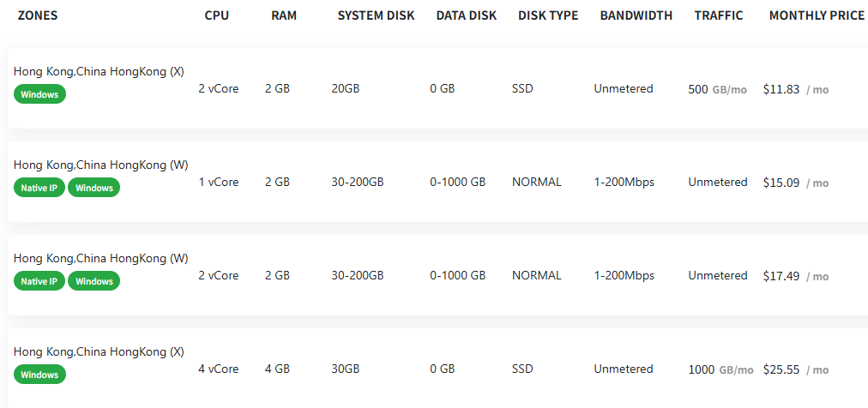Image resolution: width=868 pixels, height=408 pixels.
Task: Click Windows badge on the $11.83 plan
Action: point(39,94)
